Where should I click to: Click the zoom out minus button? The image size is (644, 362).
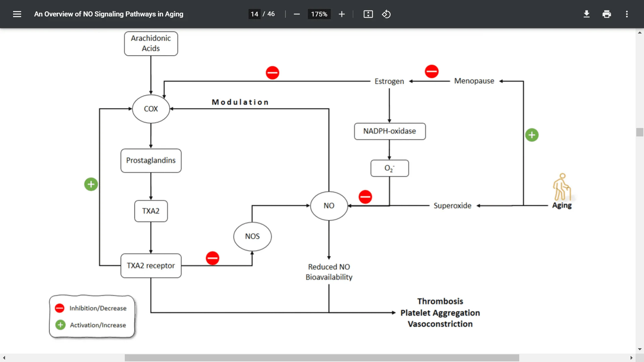[297, 14]
